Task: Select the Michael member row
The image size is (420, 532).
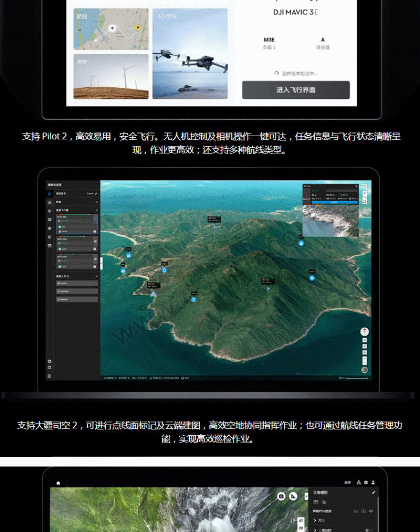Action: (77, 291)
